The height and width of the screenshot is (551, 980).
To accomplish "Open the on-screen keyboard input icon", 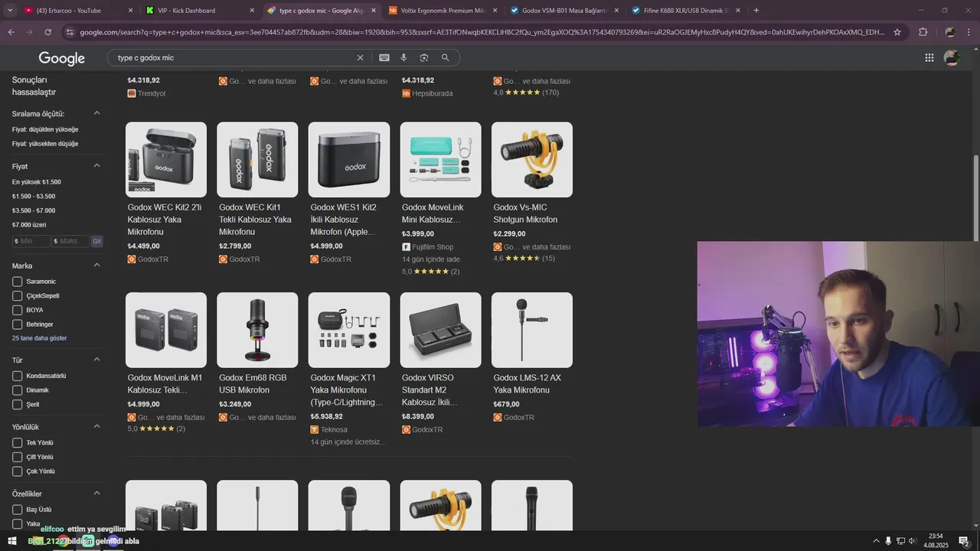I will 384,57.
